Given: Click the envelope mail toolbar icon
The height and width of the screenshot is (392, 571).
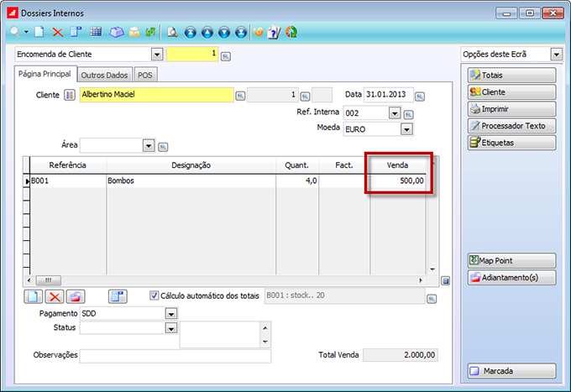Looking at the screenshot, I should [x=134, y=33].
